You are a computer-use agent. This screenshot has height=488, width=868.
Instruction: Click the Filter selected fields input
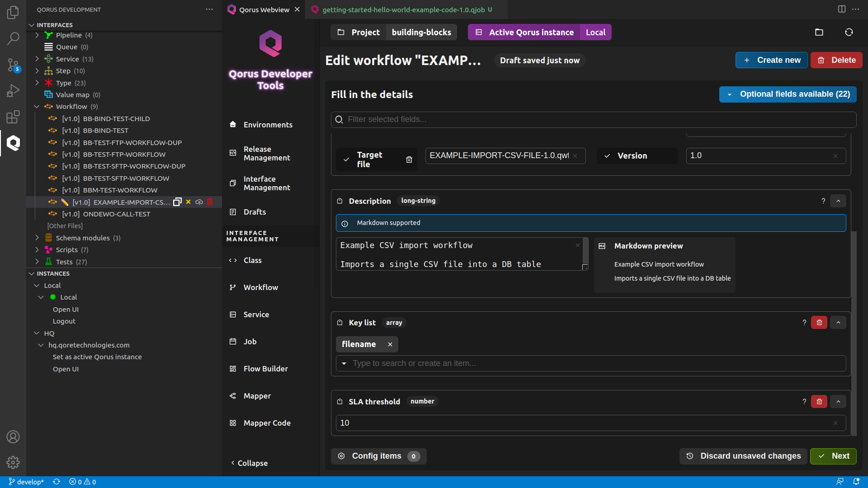click(594, 120)
